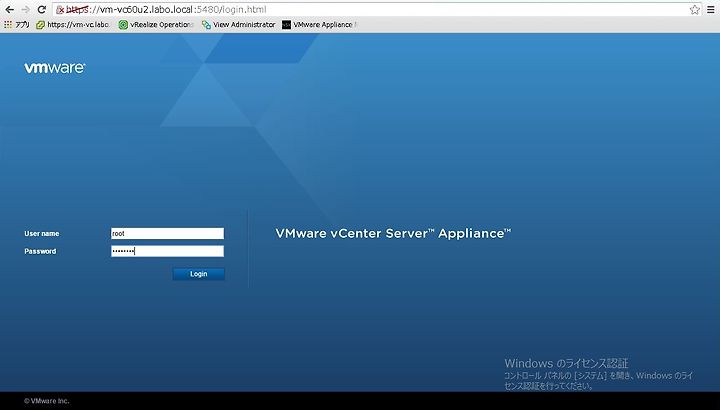Screen dimensions: 720x410
Task: Click the 'Password' label
Action: [x=40, y=251]
